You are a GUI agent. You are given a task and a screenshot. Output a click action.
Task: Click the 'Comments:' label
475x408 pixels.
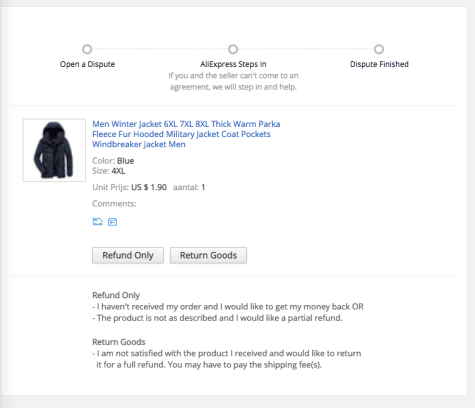114,204
